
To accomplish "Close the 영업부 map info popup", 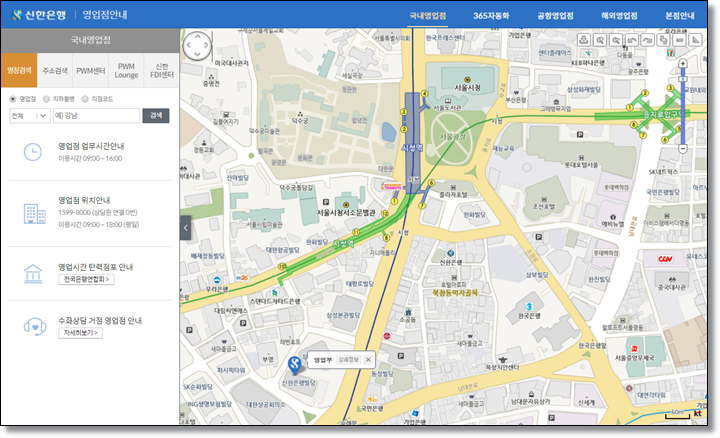I will pyautogui.click(x=368, y=360).
